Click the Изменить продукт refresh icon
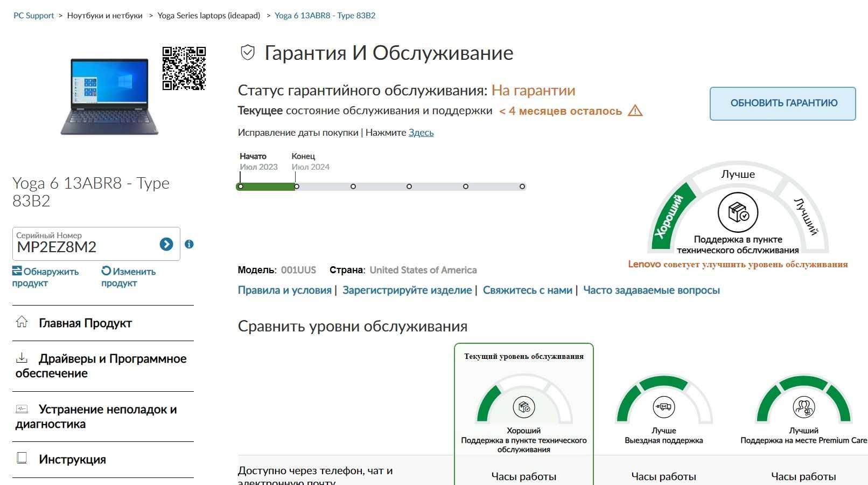Viewport: 868px width, 485px height. [x=106, y=271]
